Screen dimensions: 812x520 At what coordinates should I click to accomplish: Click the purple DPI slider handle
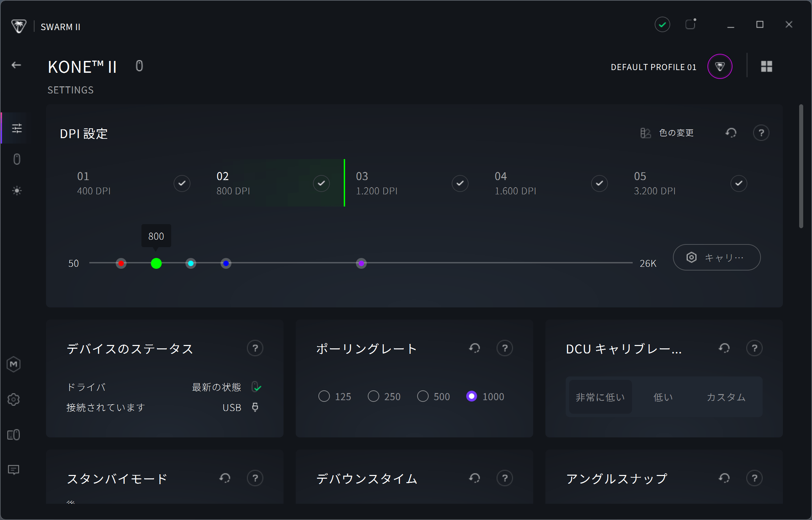point(361,263)
